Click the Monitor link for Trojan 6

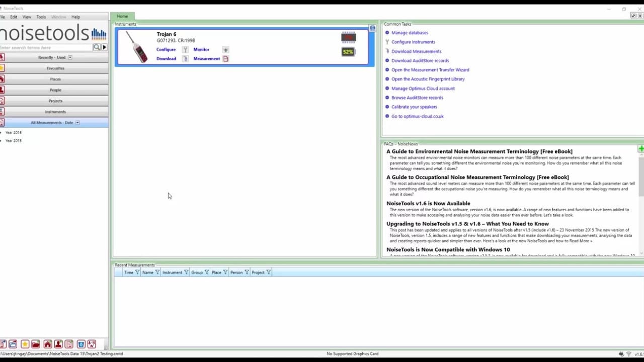tap(201, 50)
